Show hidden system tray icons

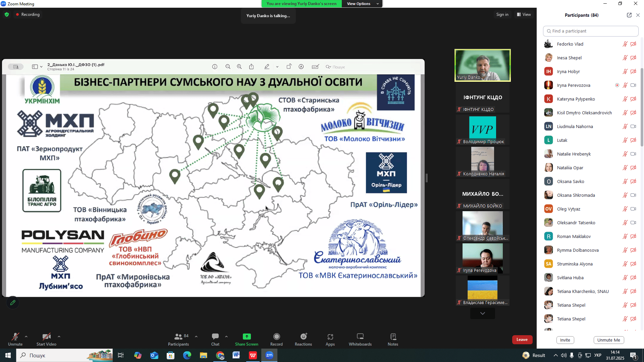pos(556,355)
